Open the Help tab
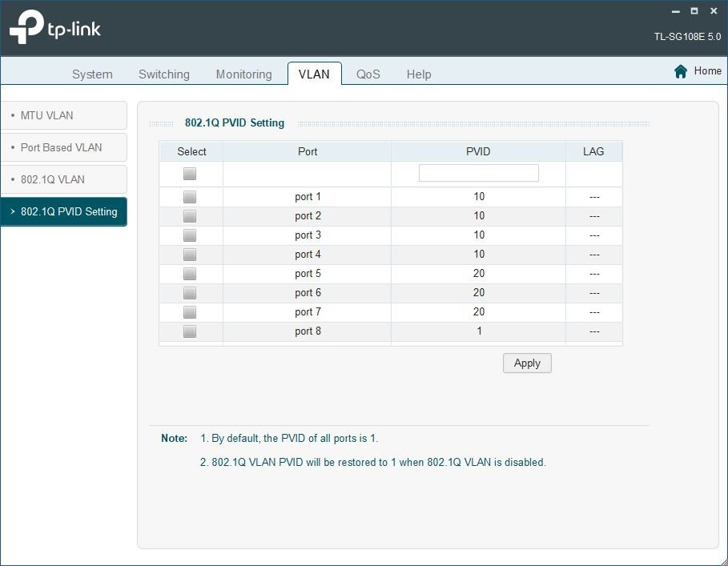The image size is (728, 566). pyautogui.click(x=419, y=74)
